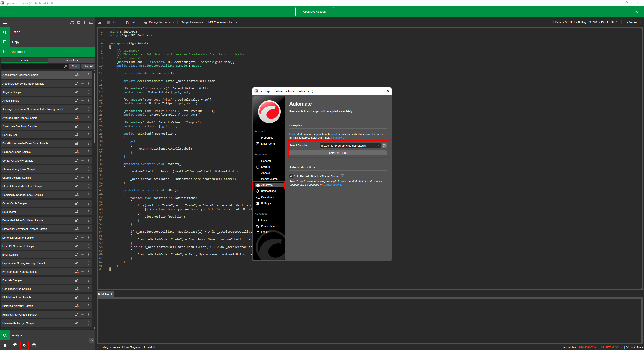This screenshot has width=644, height=350.
Task: Add instance to Bar Buy Sell
Action: click(83, 135)
